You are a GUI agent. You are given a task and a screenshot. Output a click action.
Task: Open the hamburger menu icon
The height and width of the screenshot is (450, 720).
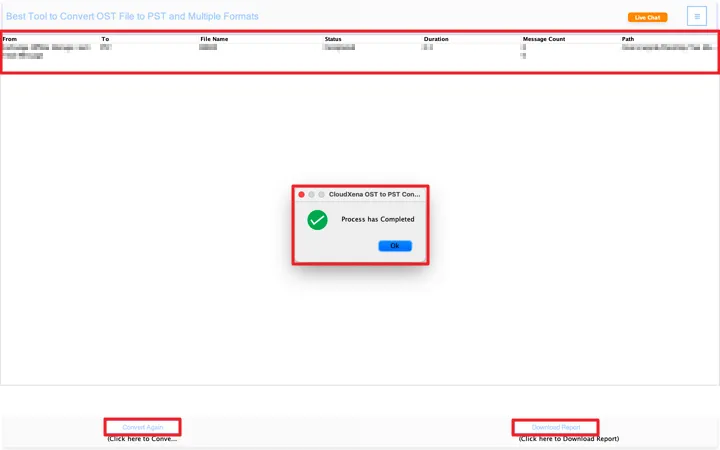pyautogui.click(x=697, y=16)
